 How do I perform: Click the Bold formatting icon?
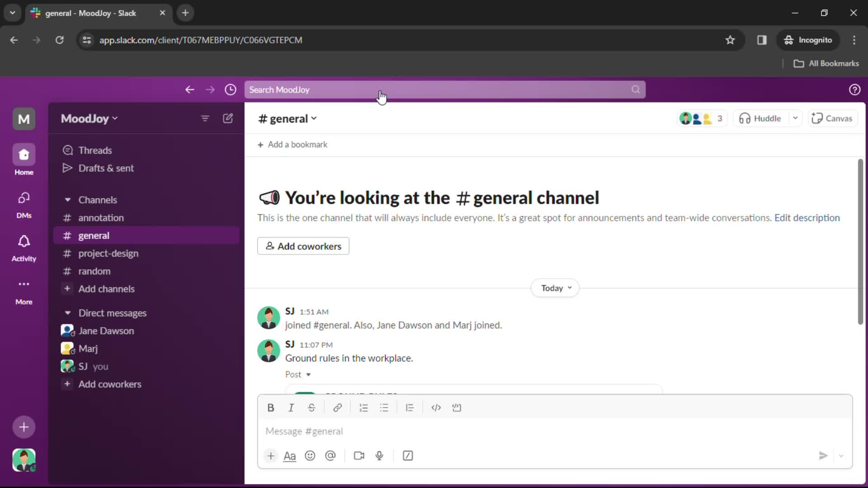271,408
